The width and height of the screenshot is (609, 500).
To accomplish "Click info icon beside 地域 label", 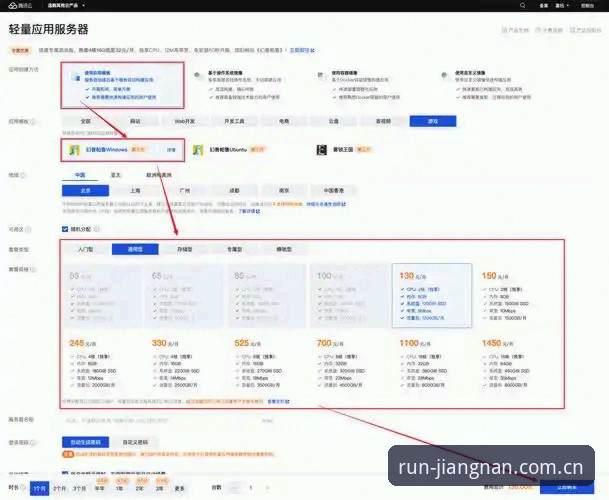I will pyautogui.click(x=23, y=175).
